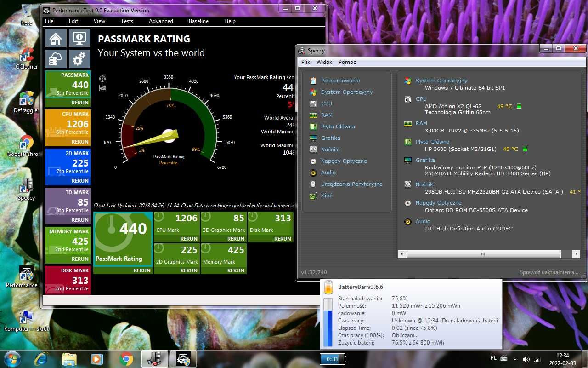Show hidden tray icons arrow
Viewport: 588px width, 368px height.
[x=515, y=359]
